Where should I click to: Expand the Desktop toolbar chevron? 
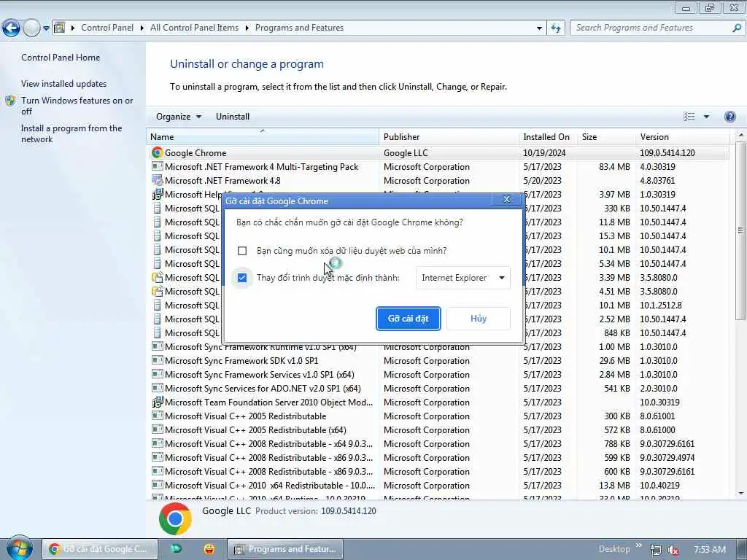click(x=639, y=545)
